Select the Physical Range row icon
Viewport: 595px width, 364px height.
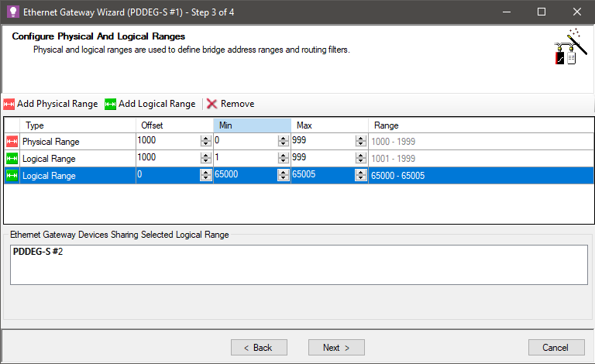coord(12,142)
